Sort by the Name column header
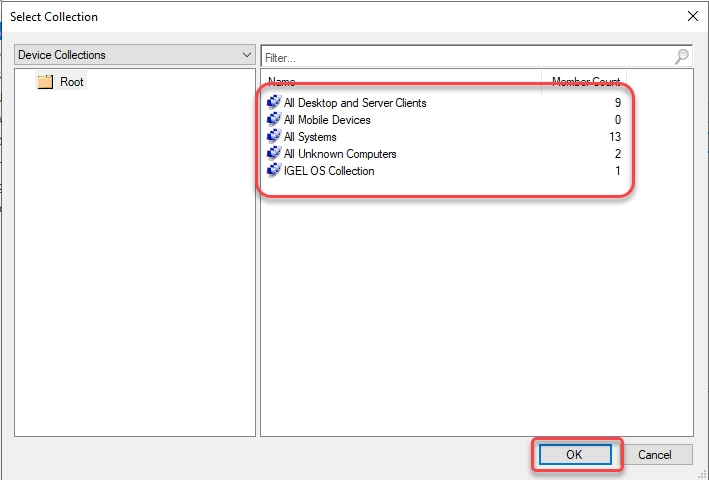Image resolution: width=709 pixels, height=480 pixels. coord(400,81)
